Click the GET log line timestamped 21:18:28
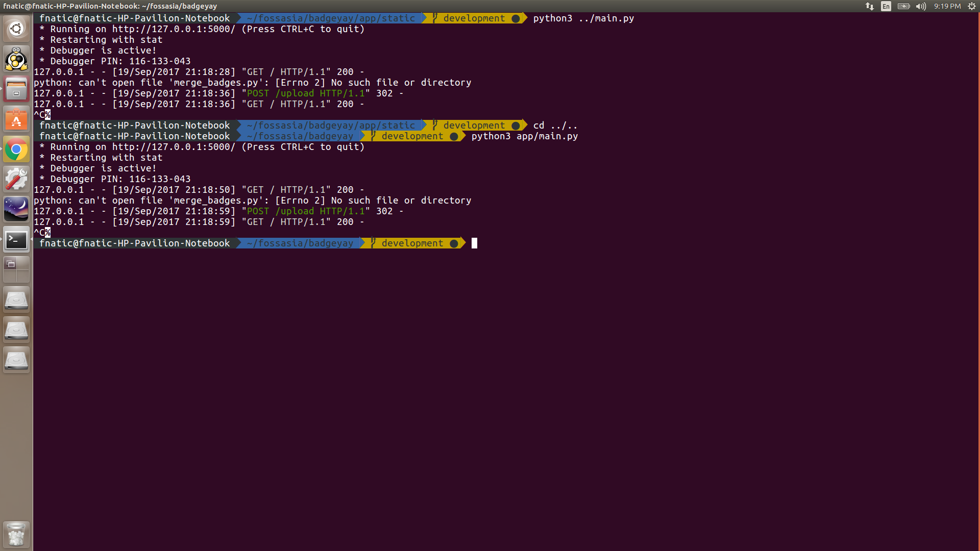This screenshot has height=551, width=980. [x=199, y=72]
